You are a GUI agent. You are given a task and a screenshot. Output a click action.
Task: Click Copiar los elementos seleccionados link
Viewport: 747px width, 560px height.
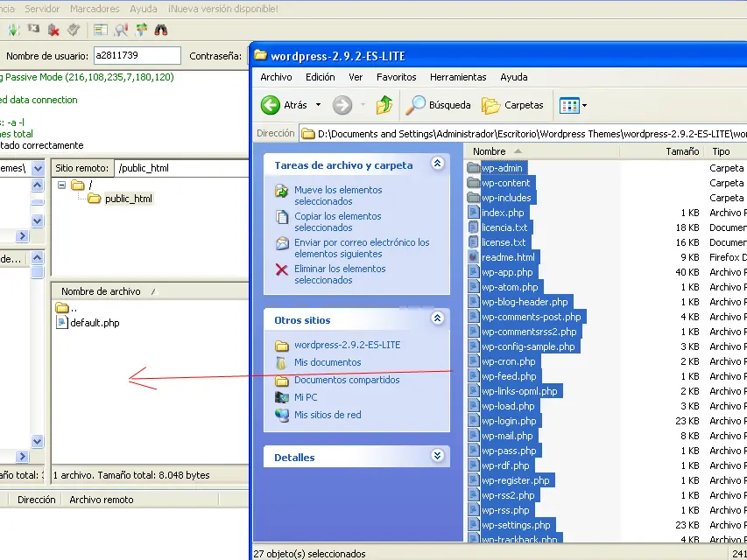pos(338,221)
